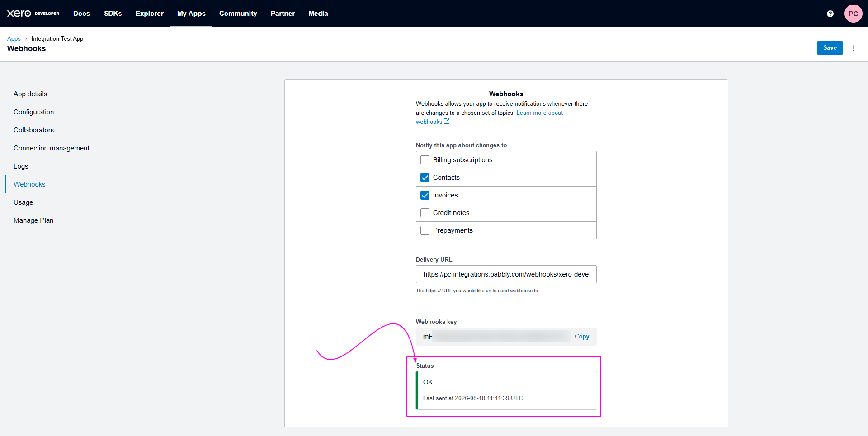
Task: Uncheck the Invoices checkbox
Action: coord(425,195)
